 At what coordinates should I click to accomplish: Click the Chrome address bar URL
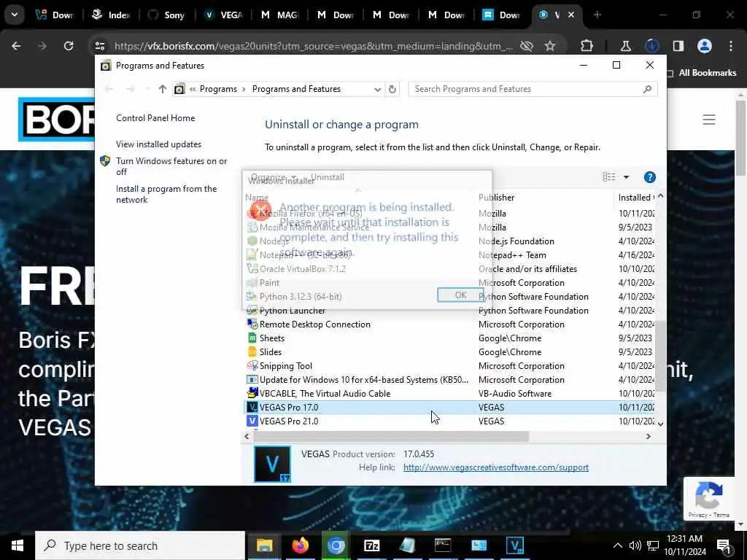(314, 46)
